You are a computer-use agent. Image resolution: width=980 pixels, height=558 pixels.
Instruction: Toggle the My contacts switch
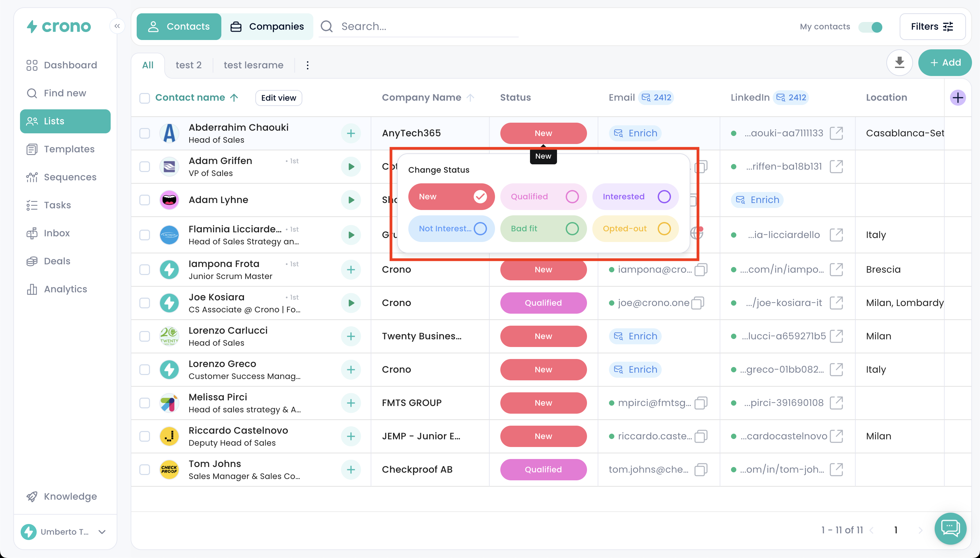pyautogui.click(x=870, y=27)
